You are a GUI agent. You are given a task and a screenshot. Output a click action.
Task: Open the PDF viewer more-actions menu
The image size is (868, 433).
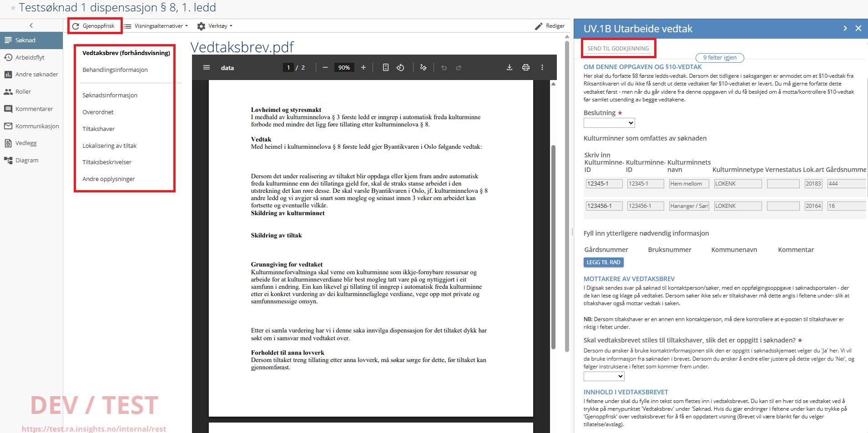pos(542,67)
